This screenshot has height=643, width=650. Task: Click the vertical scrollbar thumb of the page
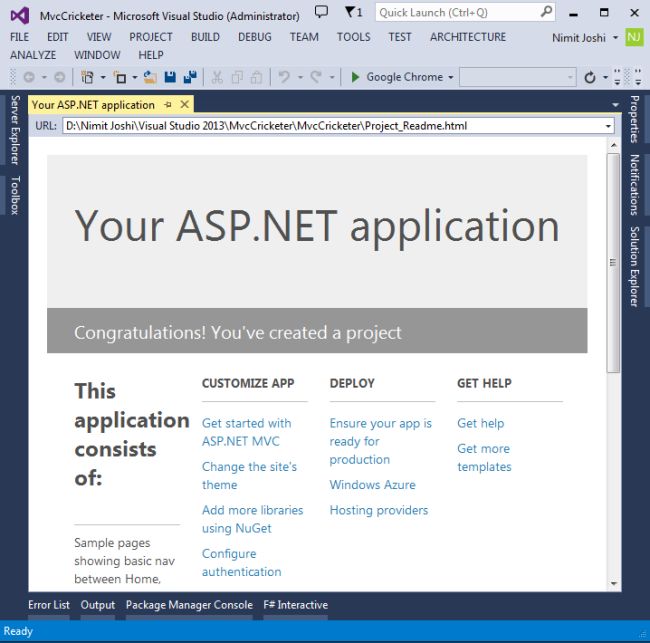(613, 262)
